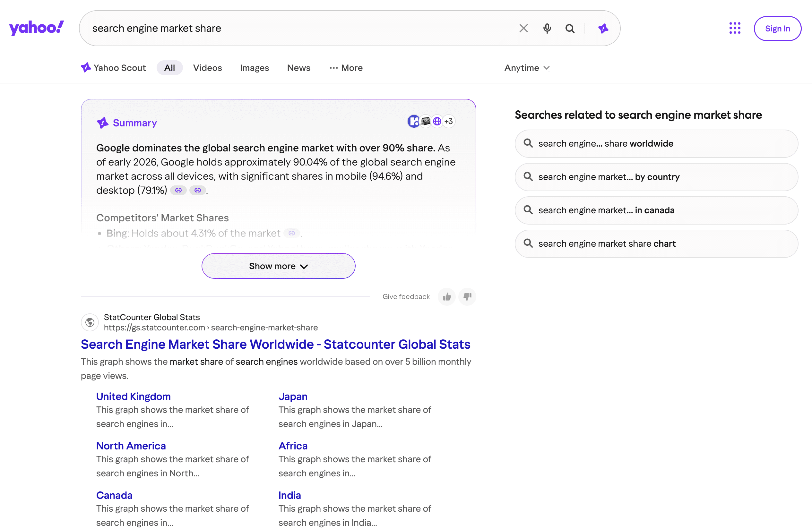
Task: Click the magnifying glass search icon
Action: pos(570,28)
